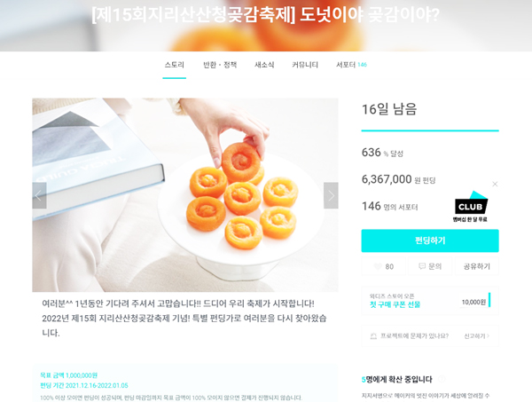Switch to the 스토리 tab
The image size is (532, 402).
pyautogui.click(x=175, y=65)
